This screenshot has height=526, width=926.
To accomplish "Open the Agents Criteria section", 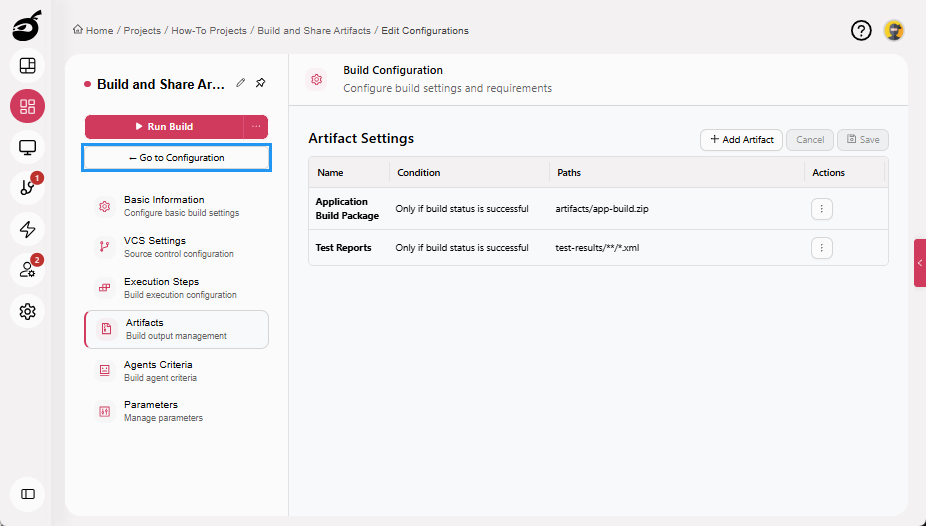I will coord(177,371).
